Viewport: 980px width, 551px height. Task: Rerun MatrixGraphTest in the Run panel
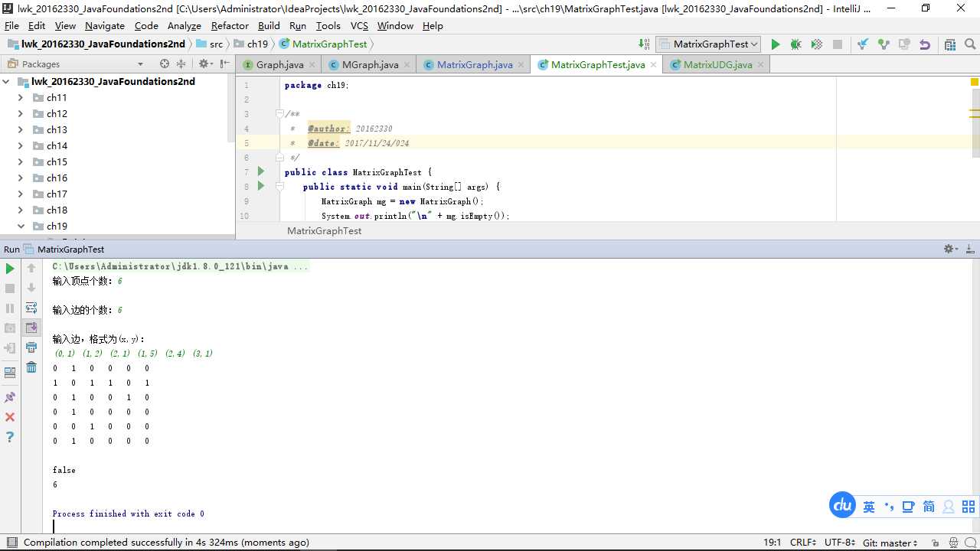click(x=10, y=269)
